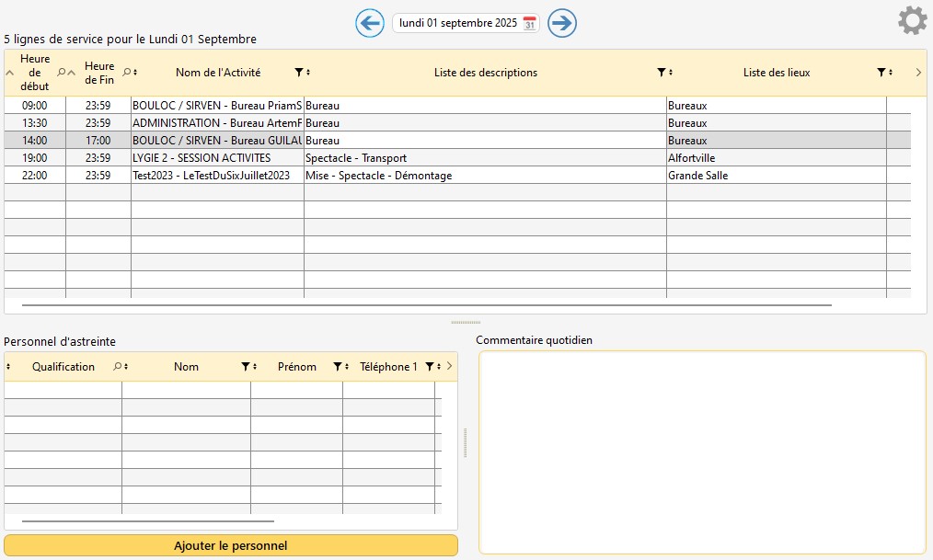Go to the previous day with left arrow
This screenshot has height=560, width=933.
[369, 23]
